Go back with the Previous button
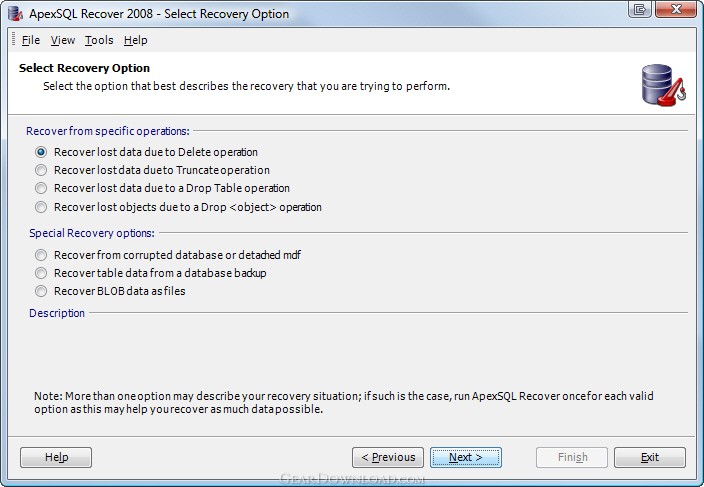The width and height of the screenshot is (704, 487). [x=388, y=457]
